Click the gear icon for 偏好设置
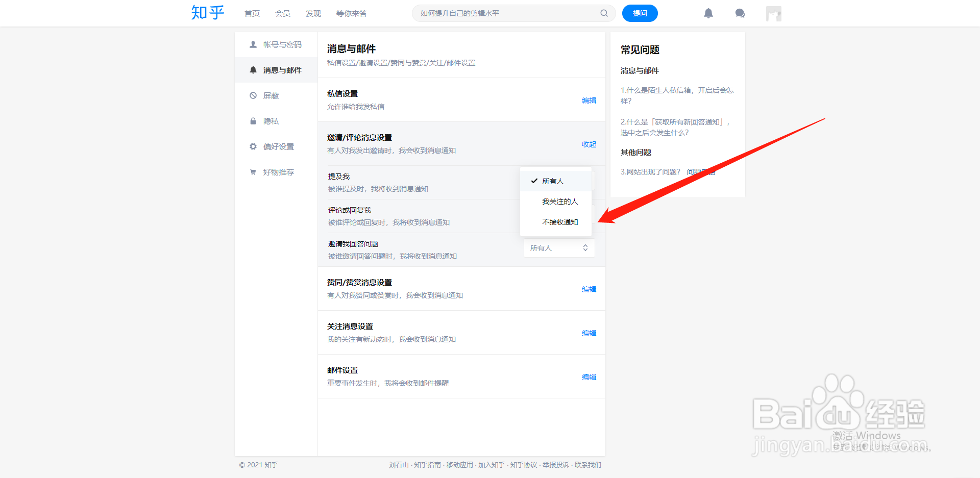 tap(253, 146)
